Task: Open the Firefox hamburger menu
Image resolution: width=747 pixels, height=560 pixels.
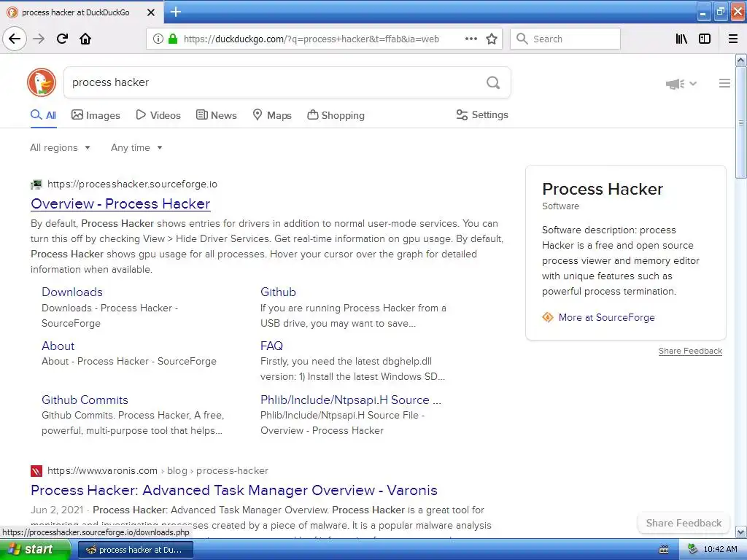Action: click(733, 39)
